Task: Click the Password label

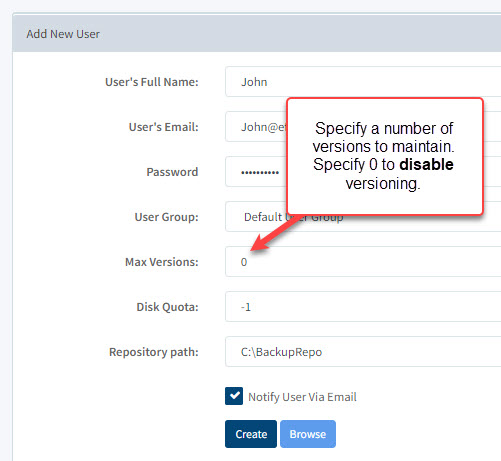Action: coord(172,172)
